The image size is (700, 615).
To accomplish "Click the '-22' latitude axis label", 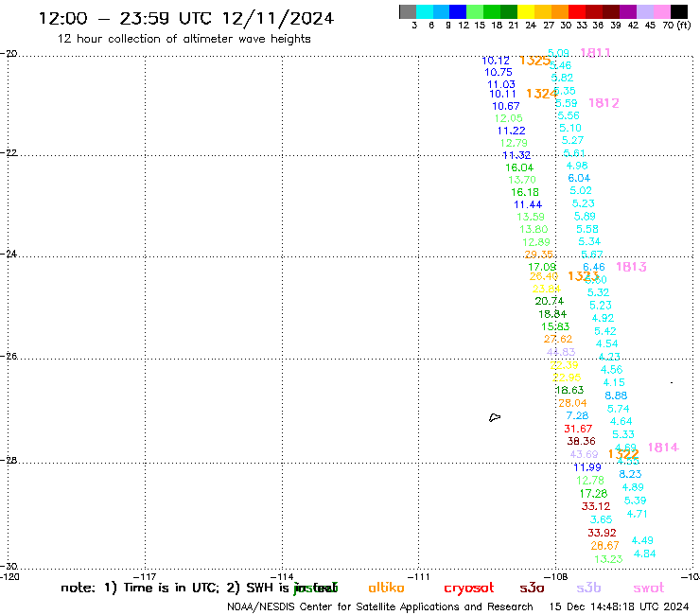I will [9, 152].
